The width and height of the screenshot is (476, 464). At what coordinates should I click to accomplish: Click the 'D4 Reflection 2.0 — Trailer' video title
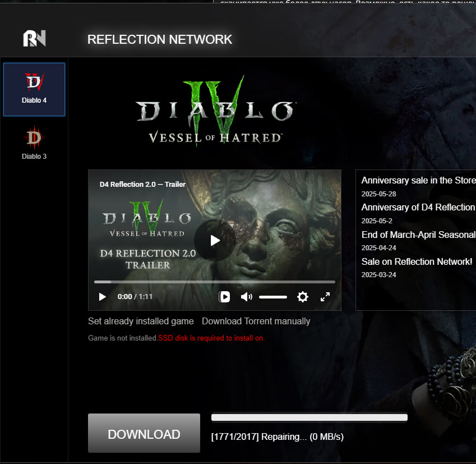click(142, 185)
